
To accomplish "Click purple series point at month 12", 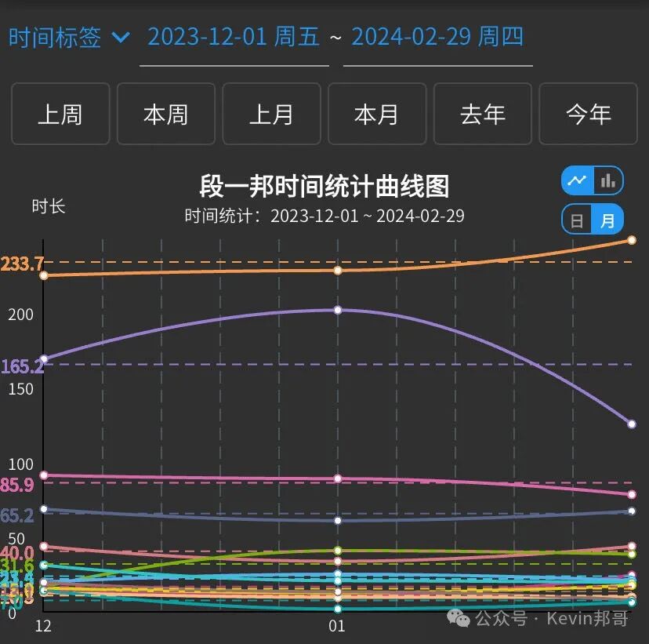I will 44,359.
